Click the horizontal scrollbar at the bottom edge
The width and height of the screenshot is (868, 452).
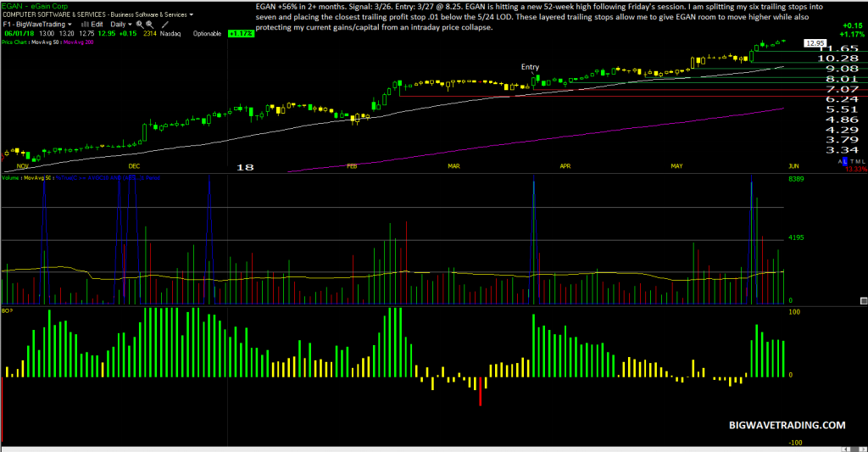434,449
